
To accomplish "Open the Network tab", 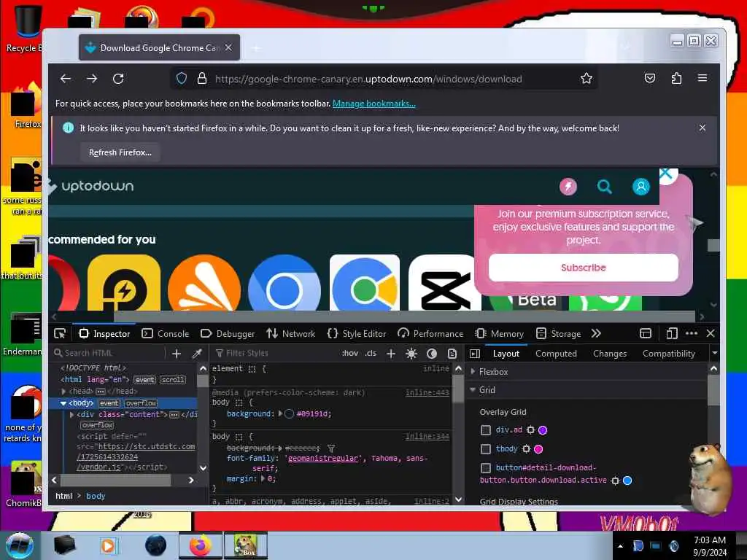I will (x=290, y=334).
